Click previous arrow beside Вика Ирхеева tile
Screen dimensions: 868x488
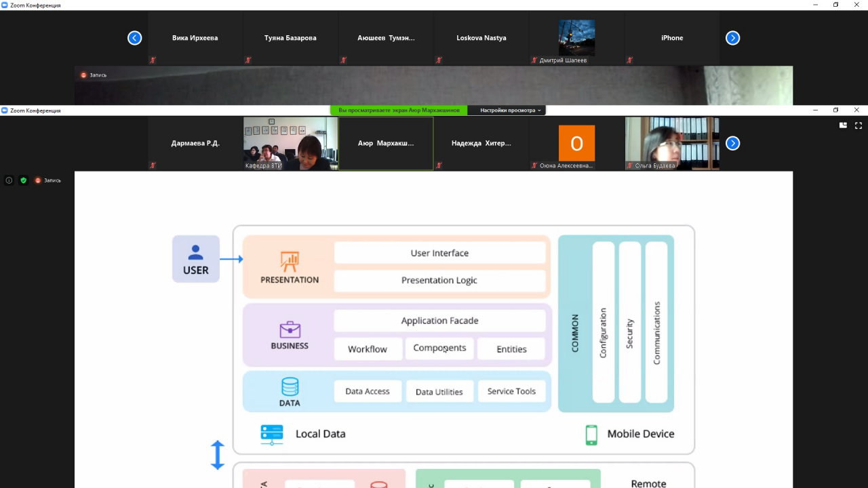click(134, 38)
